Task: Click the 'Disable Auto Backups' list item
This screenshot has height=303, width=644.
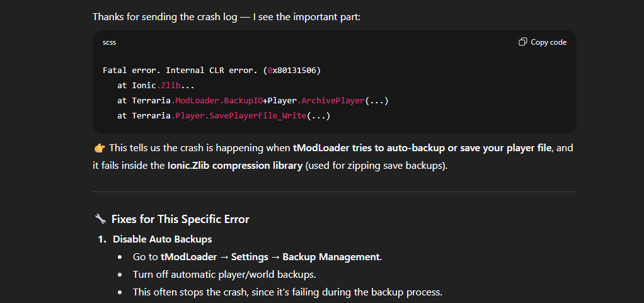Action: pos(163,239)
